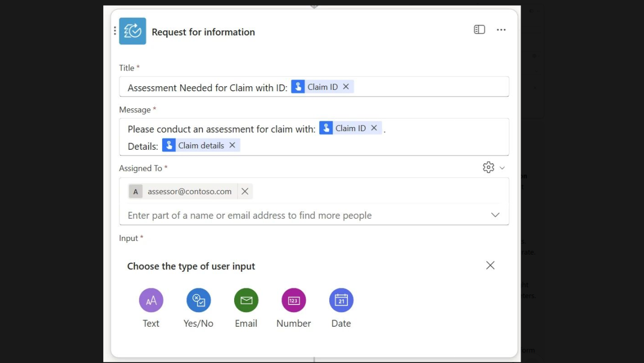This screenshot has height=363, width=644.
Task: Remove the Claim ID pill from Title
Action: point(345,86)
